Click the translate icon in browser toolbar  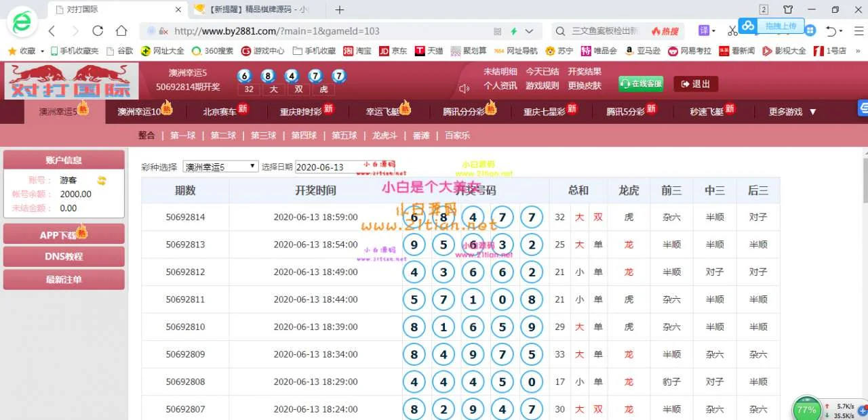coord(705,31)
